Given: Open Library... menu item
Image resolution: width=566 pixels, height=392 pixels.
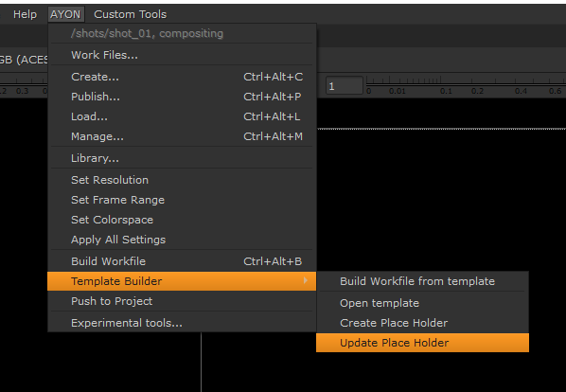Looking at the screenshot, I should [182, 158].
